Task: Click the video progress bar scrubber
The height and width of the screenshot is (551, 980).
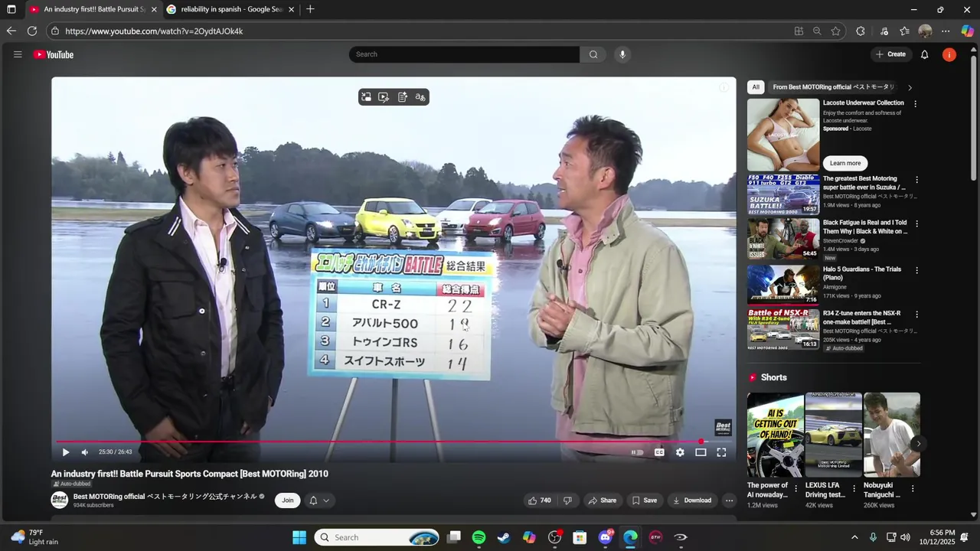Action: coord(701,442)
